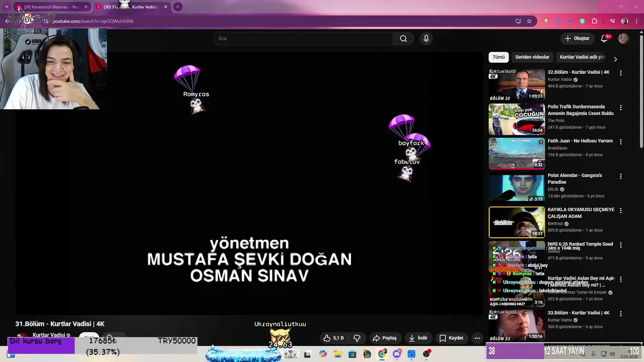This screenshot has height=362, width=644.
Task: Switch to the Kurtlar Vadisi browser tab
Action: [x=132, y=7]
